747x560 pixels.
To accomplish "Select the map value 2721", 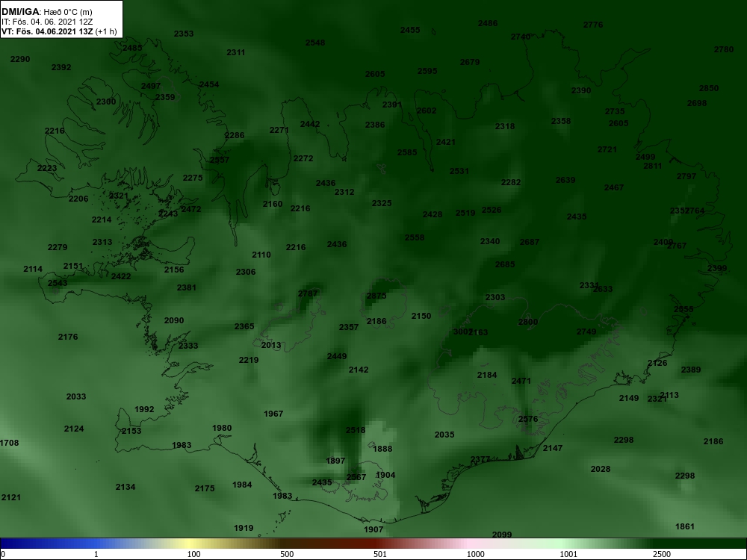I will (607, 149).
